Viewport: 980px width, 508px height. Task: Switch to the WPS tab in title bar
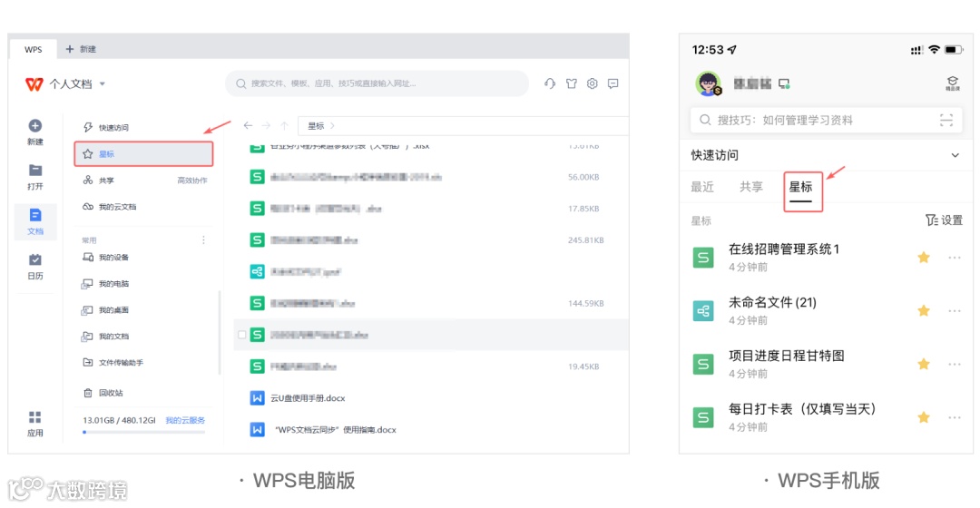coord(34,49)
